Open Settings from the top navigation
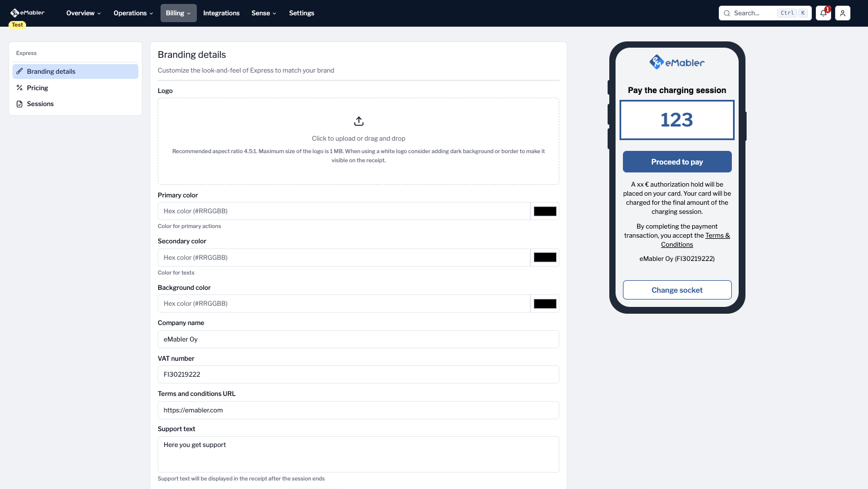 tap(301, 13)
